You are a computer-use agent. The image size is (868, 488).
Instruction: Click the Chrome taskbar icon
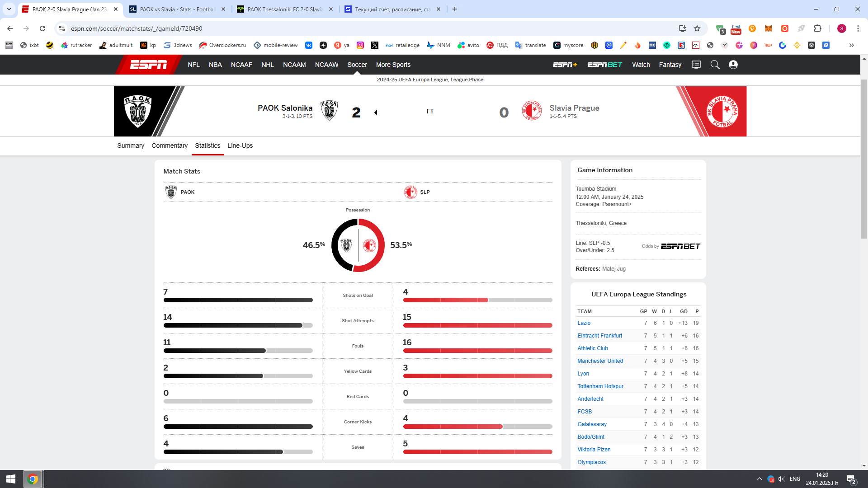click(33, 479)
